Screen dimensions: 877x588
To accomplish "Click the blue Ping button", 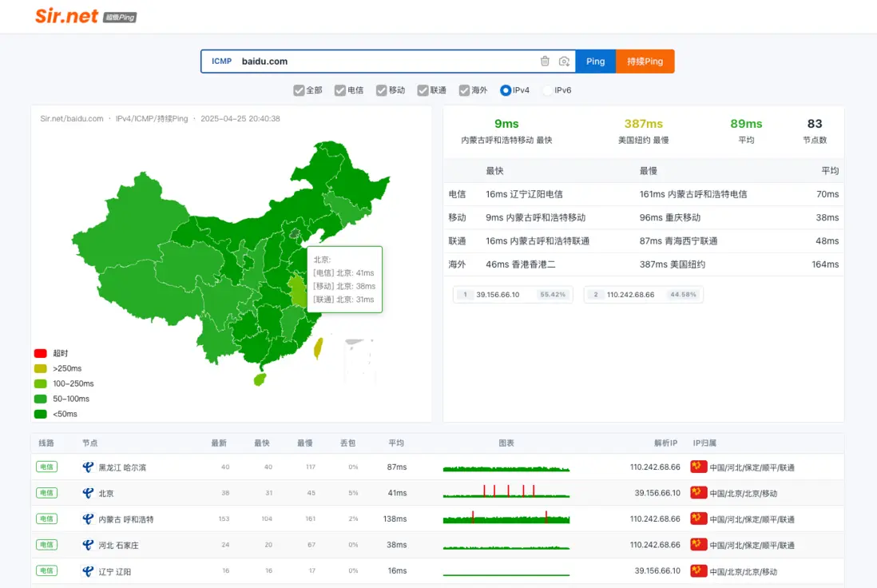I will click(x=595, y=62).
